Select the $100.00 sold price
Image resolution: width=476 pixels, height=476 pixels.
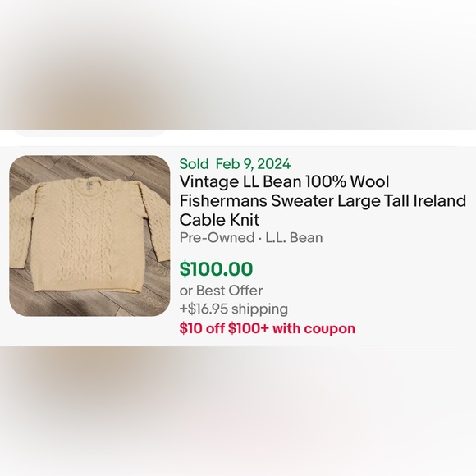pyautogui.click(x=216, y=269)
